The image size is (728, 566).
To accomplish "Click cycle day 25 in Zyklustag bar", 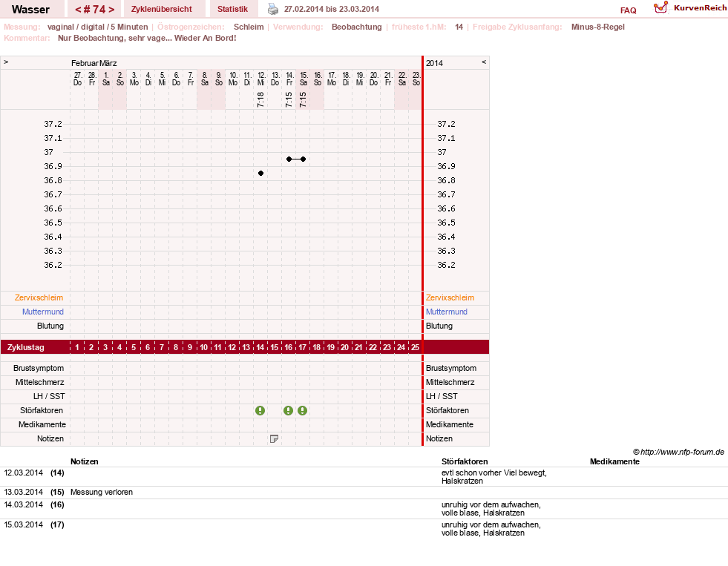I will tap(415, 347).
